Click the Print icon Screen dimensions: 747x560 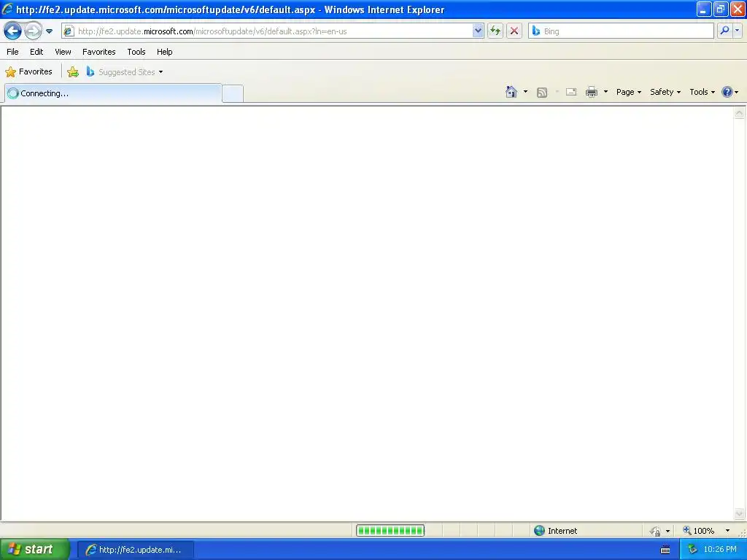591,92
